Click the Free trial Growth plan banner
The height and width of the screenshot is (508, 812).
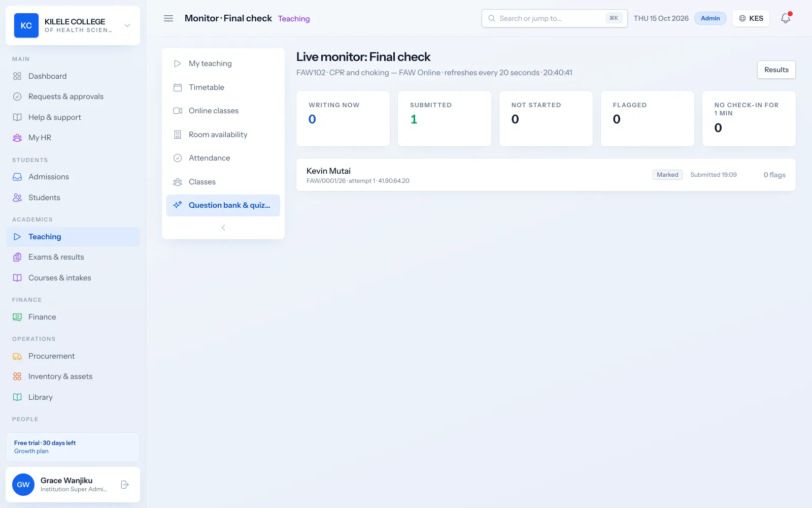tap(73, 447)
